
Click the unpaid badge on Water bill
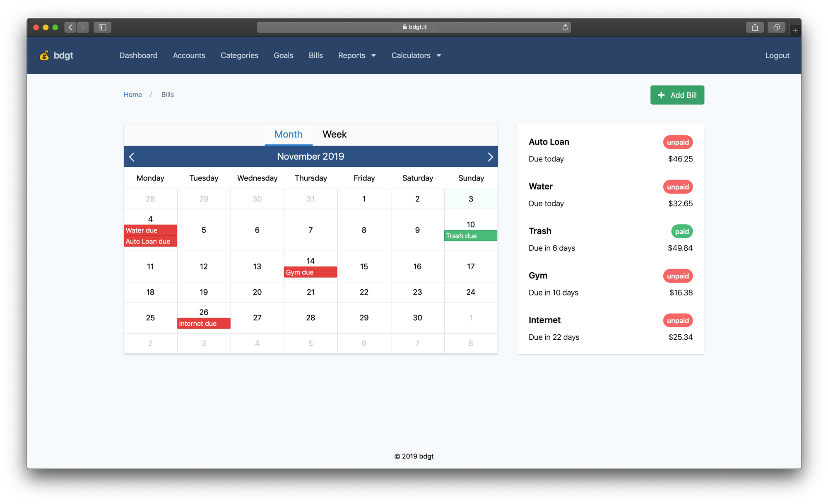click(677, 187)
